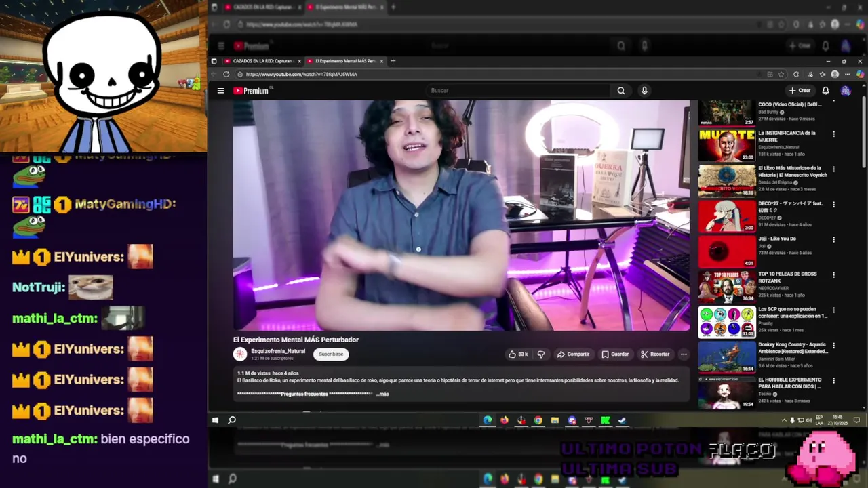
Task: Click MatyGamingHD username in chat overlay
Action: (125, 204)
